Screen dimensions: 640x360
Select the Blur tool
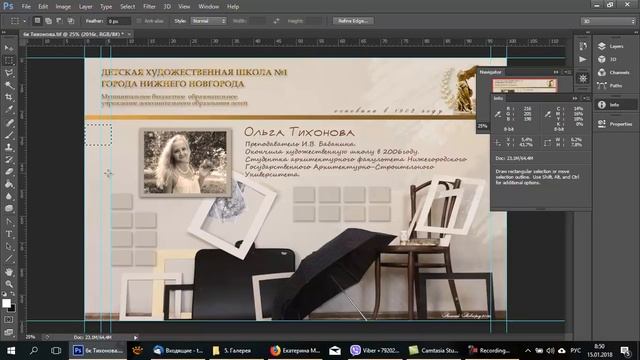[x=9, y=196]
